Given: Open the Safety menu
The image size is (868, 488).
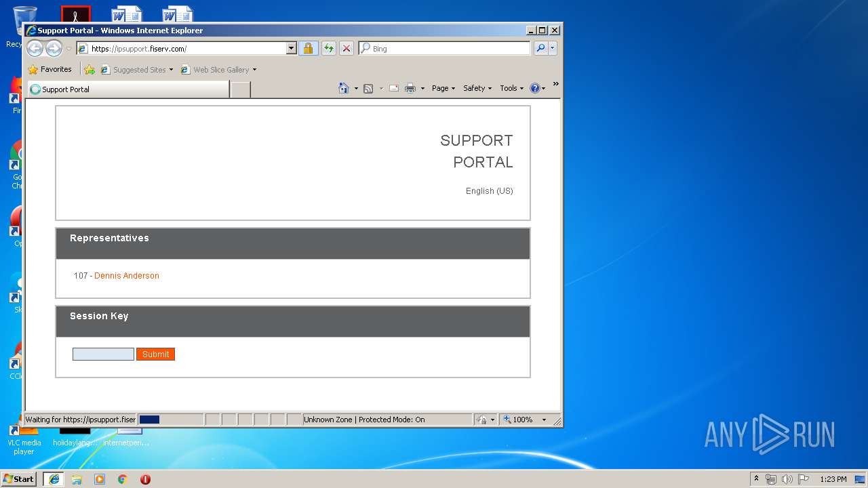Looking at the screenshot, I should (477, 88).
